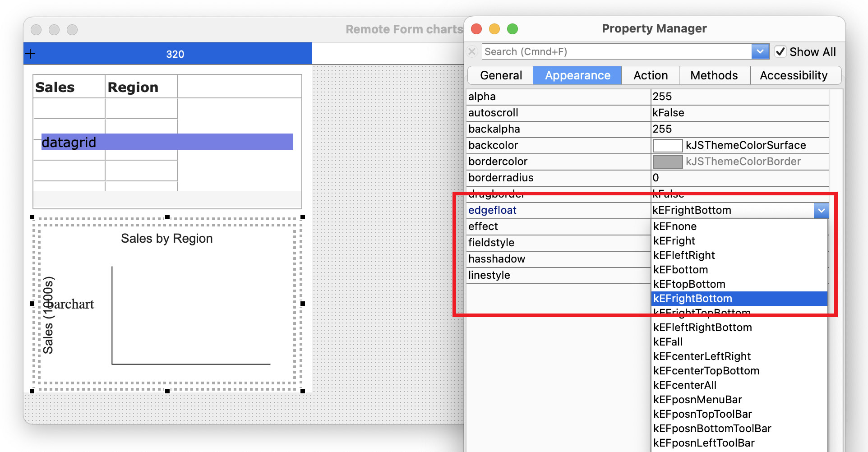
Task: Click the plus icon in blue ruler
Action: point(31,54)
